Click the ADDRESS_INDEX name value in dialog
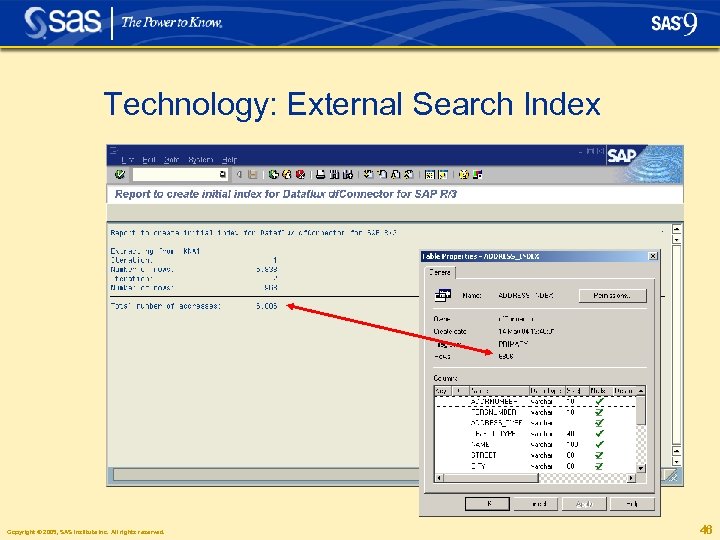720x540 pixels. 526,295
